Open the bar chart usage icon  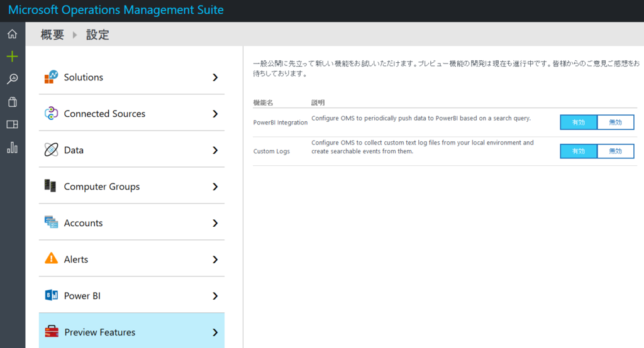tap(13, 148)
